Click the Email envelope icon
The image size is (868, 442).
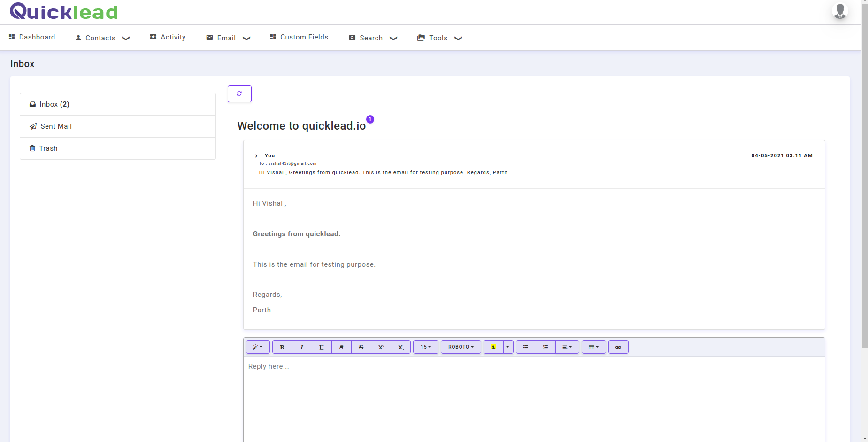pos(209,38)
